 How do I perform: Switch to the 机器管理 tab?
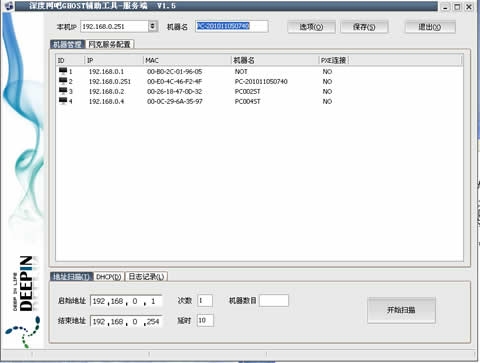[x=68, y=44]
